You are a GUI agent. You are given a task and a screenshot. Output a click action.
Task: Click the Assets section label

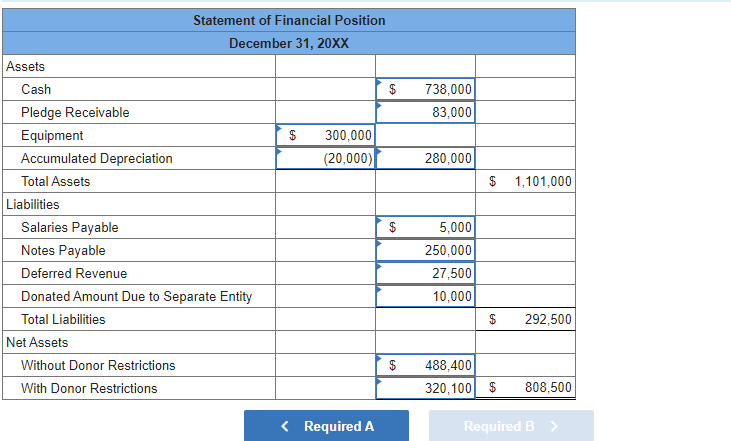coord(26,67)
